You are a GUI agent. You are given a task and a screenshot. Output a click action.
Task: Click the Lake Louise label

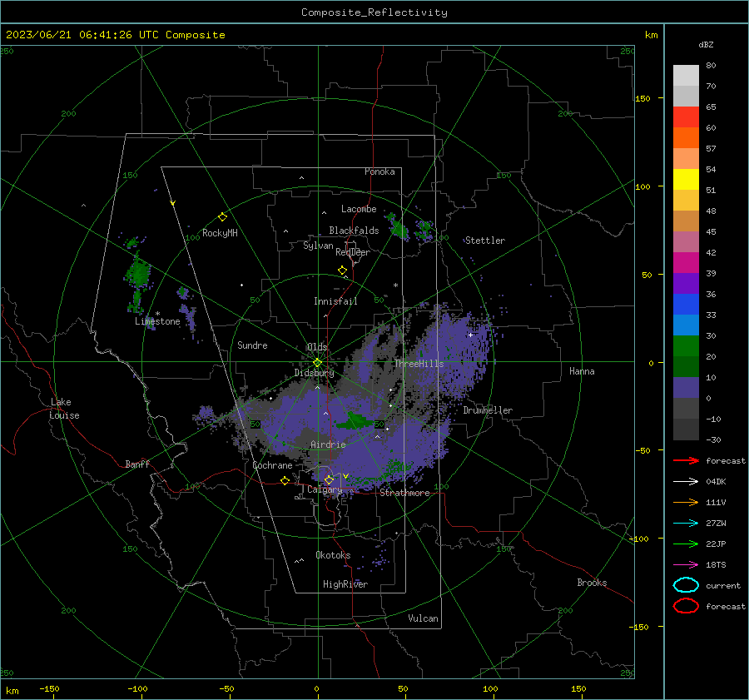pos(64,409)
